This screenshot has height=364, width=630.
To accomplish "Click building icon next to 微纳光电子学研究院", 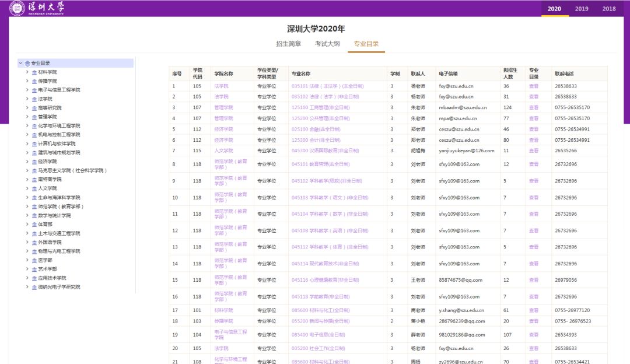I will click(x=34, y=287).
